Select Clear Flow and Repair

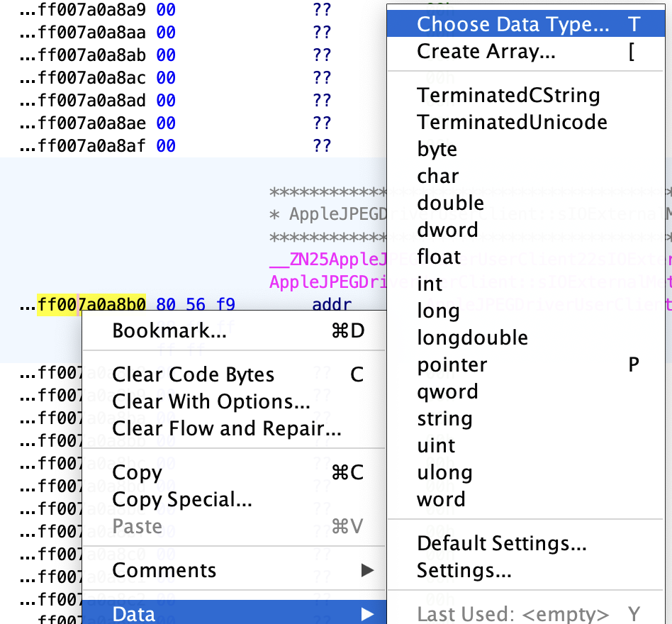[x=227, y=428]
